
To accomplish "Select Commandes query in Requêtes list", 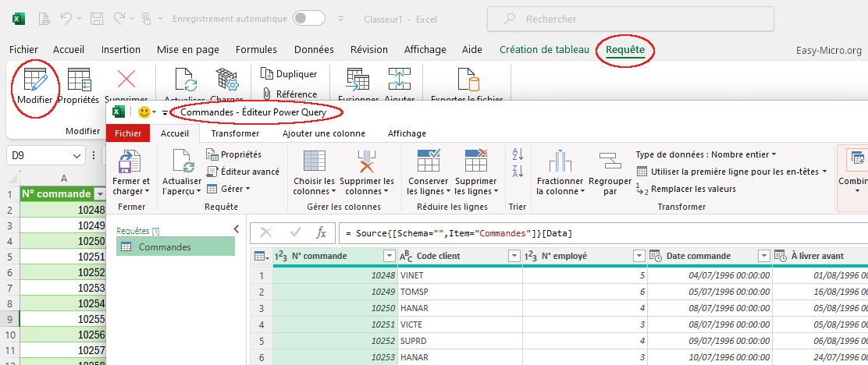I will (x=176, y=247).
